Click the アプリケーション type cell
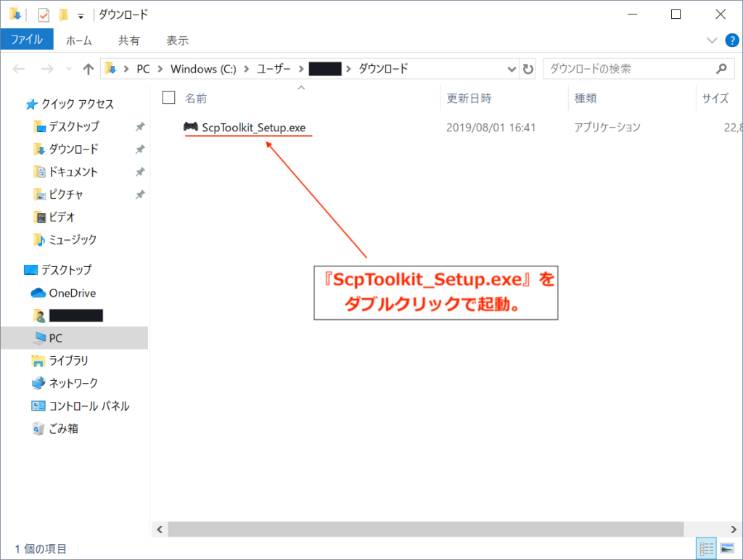Image resolution: width=743 pixels, height=560 pixels. 607,128
